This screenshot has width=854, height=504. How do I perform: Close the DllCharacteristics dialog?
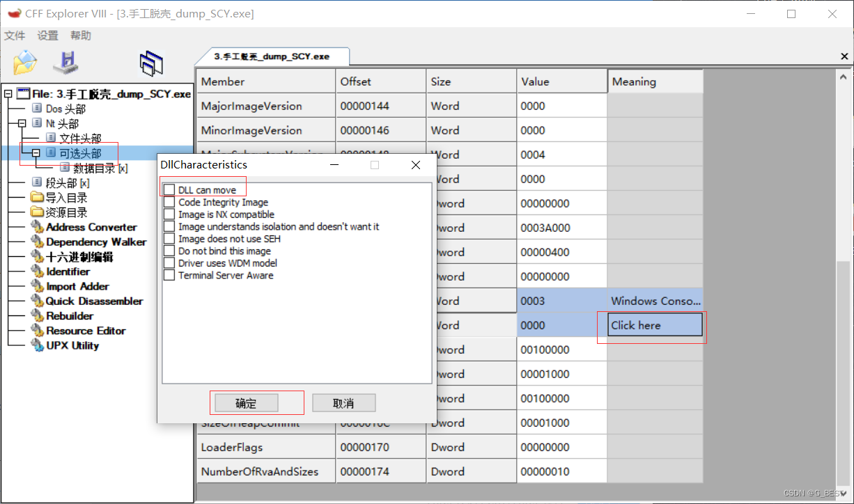click(416, 165)
